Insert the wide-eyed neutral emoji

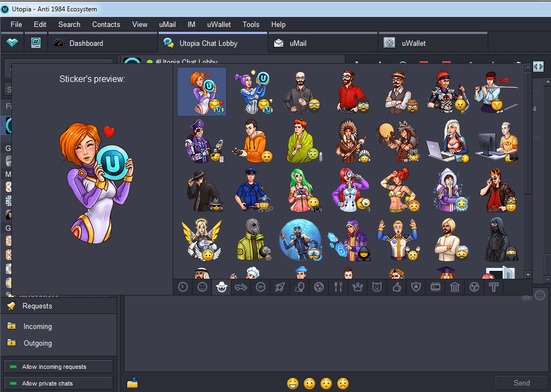click(326, 383)
